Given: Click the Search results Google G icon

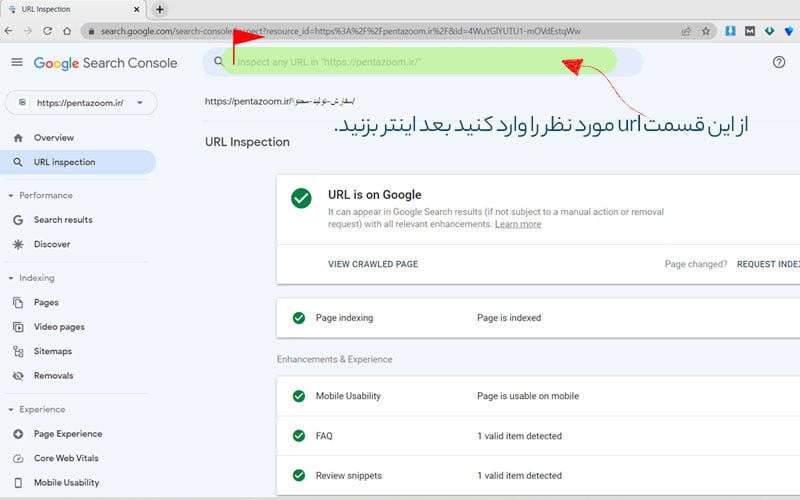Looking at the screenshot, I should coord(18,220).
